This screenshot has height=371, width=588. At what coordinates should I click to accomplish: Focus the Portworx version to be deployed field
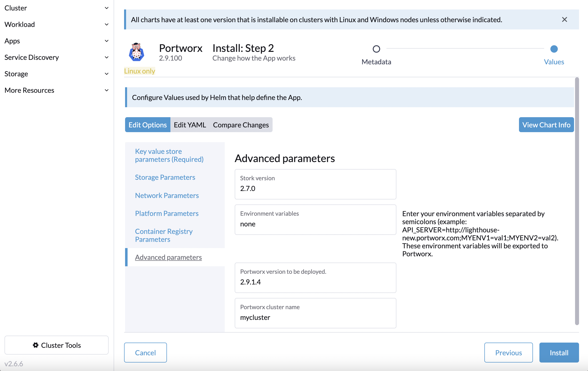315,278
